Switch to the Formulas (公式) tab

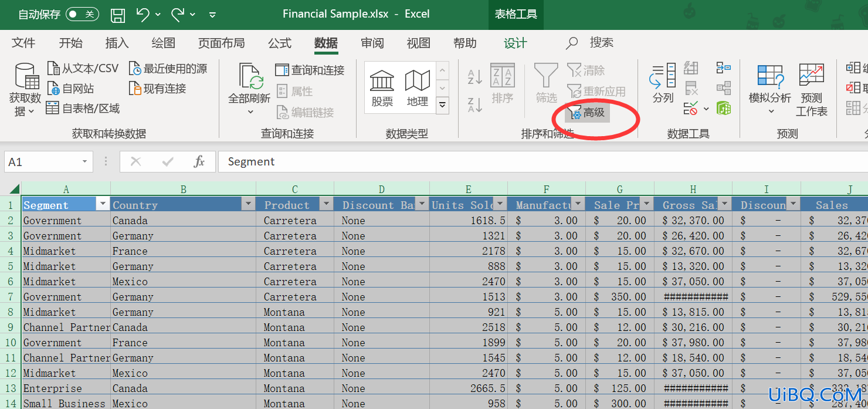click(x=280, y=43)
